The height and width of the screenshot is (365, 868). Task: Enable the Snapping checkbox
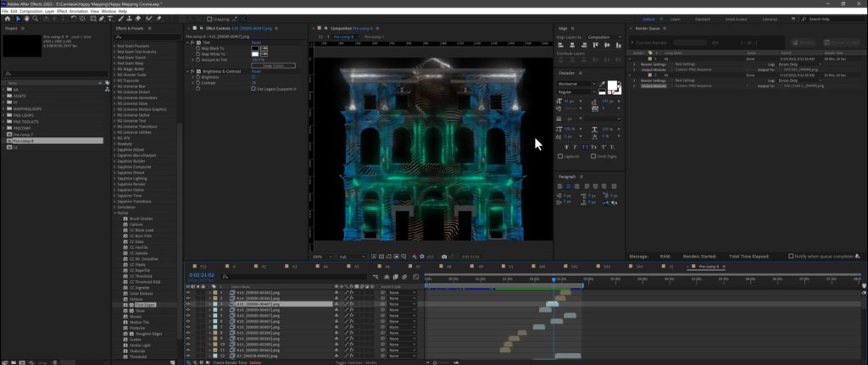coord(209,19)
